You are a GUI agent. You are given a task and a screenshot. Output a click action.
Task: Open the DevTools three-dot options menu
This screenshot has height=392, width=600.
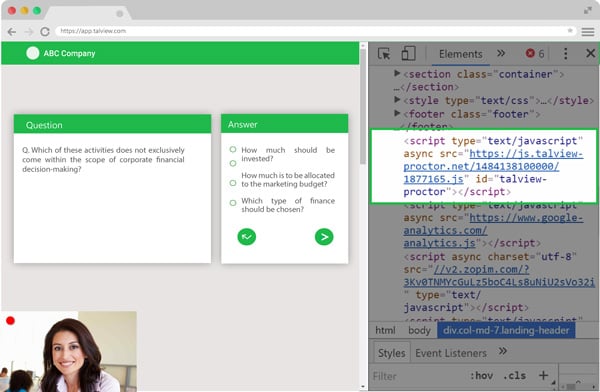pos(566,54)
